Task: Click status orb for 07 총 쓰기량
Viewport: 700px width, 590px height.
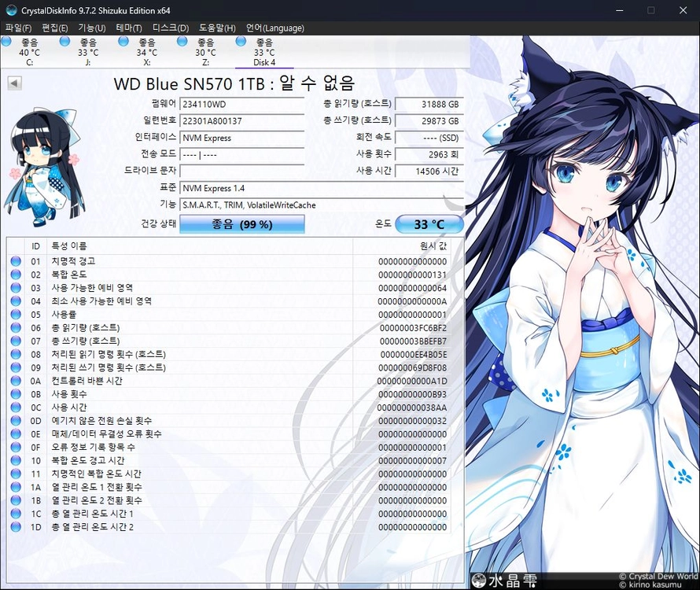Action: pos(16,341)
